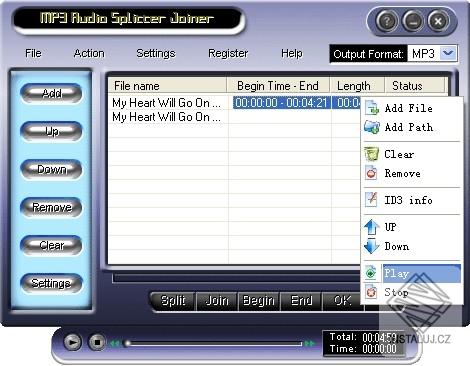This screenshot has height=366, width=470.
Task: Select Down in the context menu
Action: pos(412,246)
